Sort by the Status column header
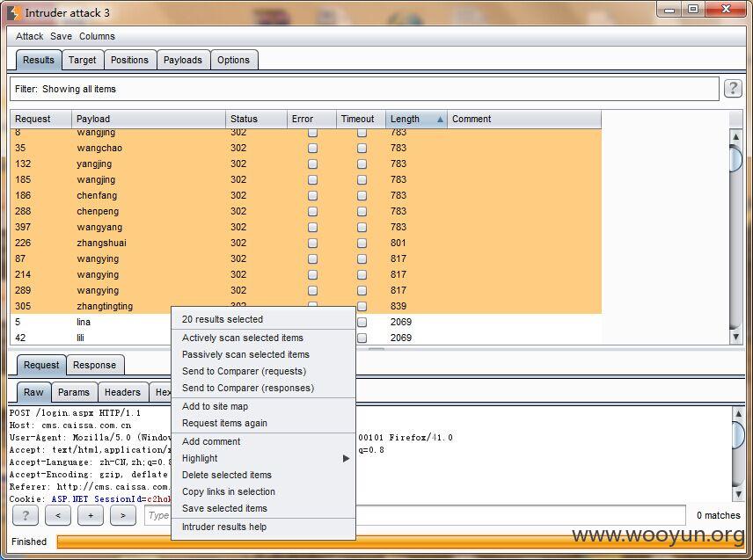Screen dimensions: 753x560 pyautogui.click(x=257, y=119)
